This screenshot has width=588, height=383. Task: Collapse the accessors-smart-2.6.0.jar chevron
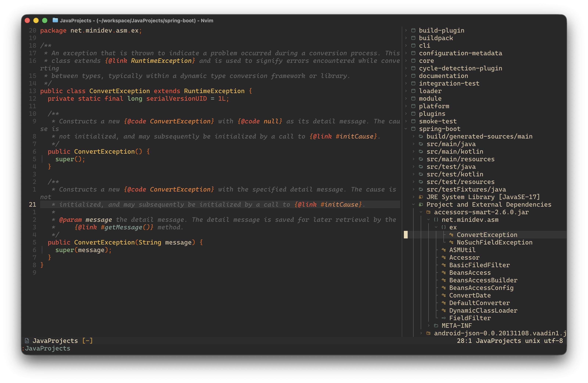[x=421, y=212]
